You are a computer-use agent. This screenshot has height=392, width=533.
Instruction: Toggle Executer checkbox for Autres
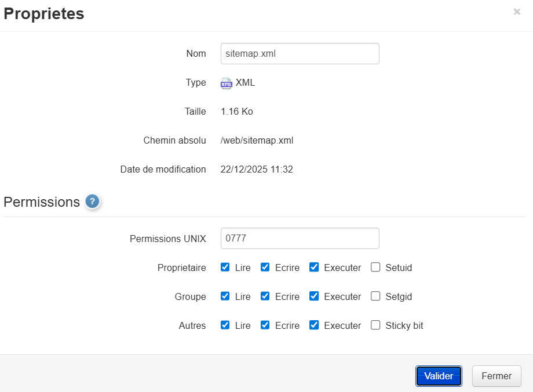click(x=314, y=325)
